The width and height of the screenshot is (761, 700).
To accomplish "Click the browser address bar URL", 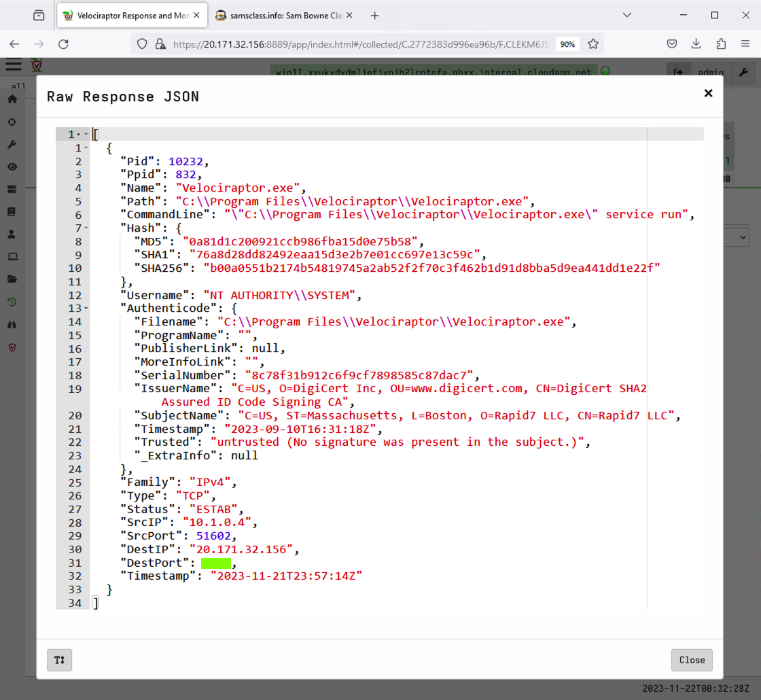I will pyautogui.click(x=360, y=44).
